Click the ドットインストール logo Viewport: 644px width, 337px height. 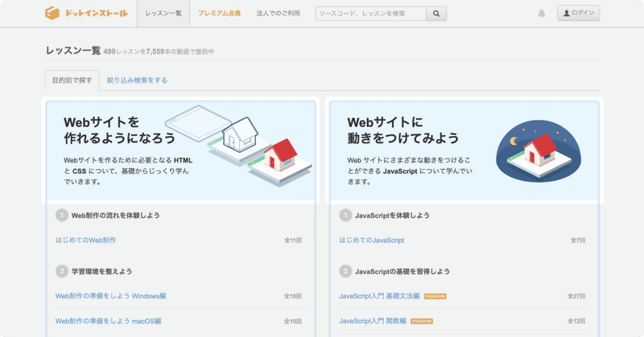pos(86,13)
